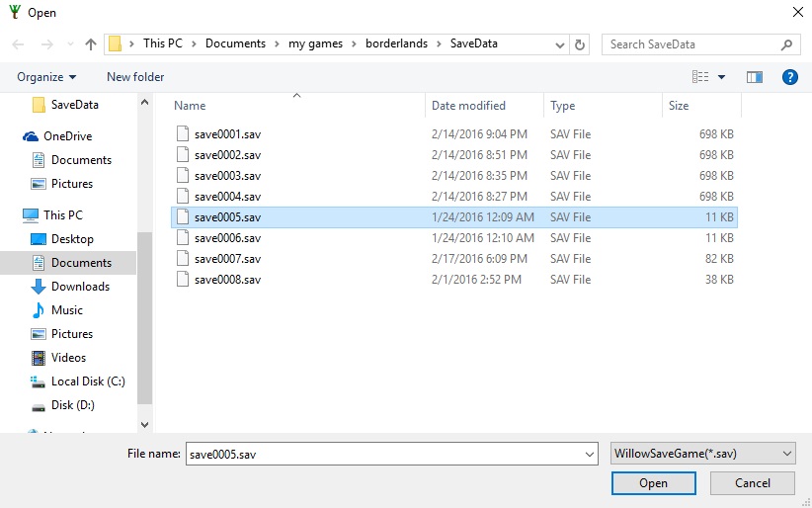Image resolution: width=812 pixels, height=508 pixels.
Task: Click the Up one level arrow
Action: [92, 44]
